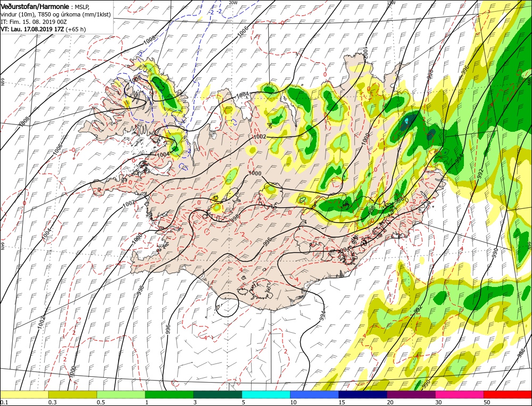This screenshot has width=532, height=406.
Task: Click the 'VT: Lau. 17.08.2019 17Z (+65 h)' line
Action: pos(44,29)
